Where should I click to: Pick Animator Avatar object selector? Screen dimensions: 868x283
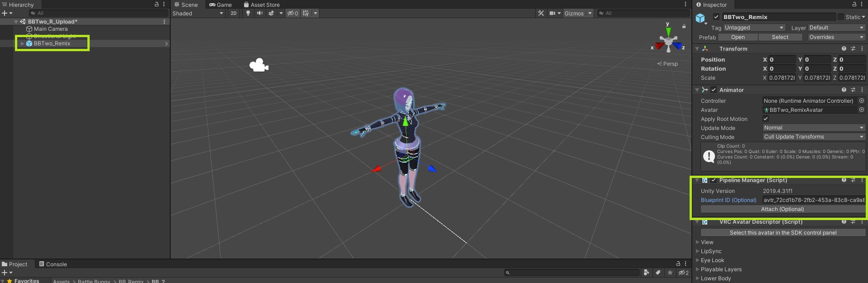tap(862, 110)
